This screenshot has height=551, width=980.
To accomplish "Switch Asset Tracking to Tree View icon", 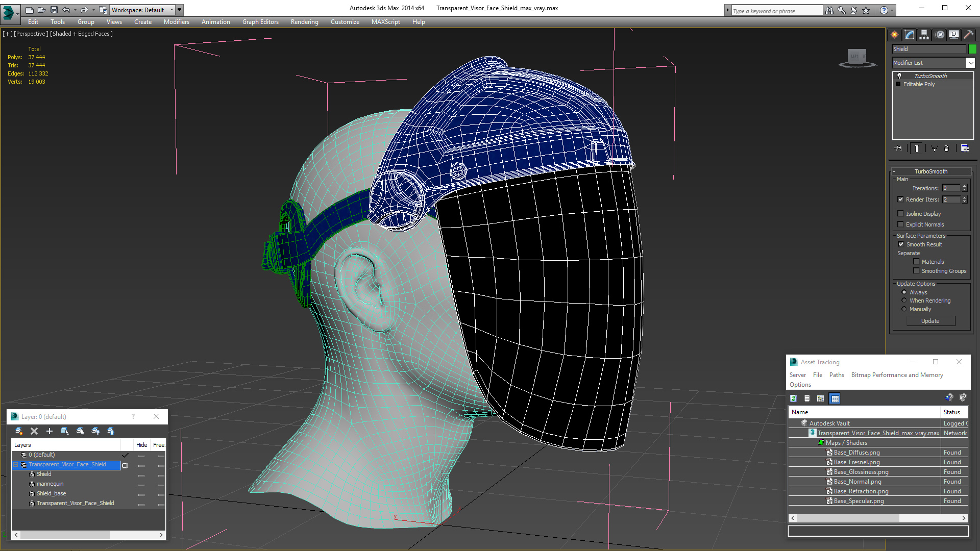I will (821, 398).
